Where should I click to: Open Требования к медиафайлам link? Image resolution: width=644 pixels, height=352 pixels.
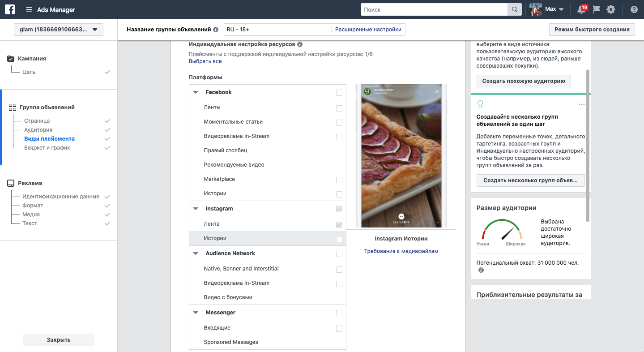pyautogui.click(x=401, y=251)
